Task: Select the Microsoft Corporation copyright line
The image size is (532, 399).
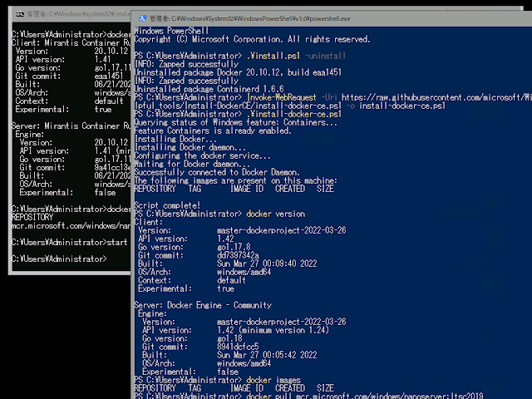Action: coord(252,39)
